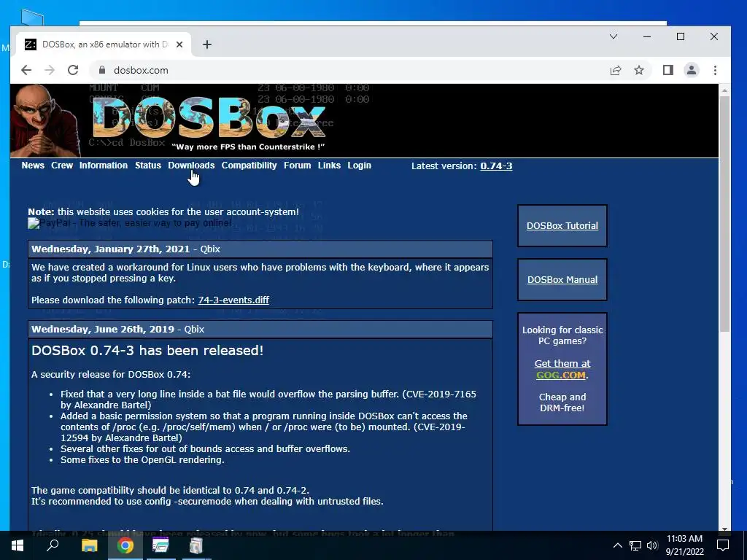Open the Windows Start menu
Image resolution: width=747 pixels, height=560 pixels.
click(x=18, y=545)
